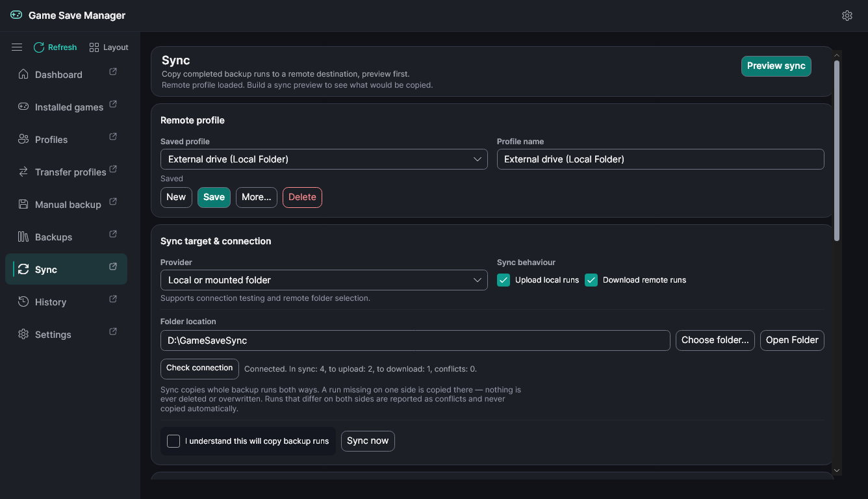This screenshot has height=499, width=868.
Task: Click Choose folder... button
Action: (x=715, y=340)
